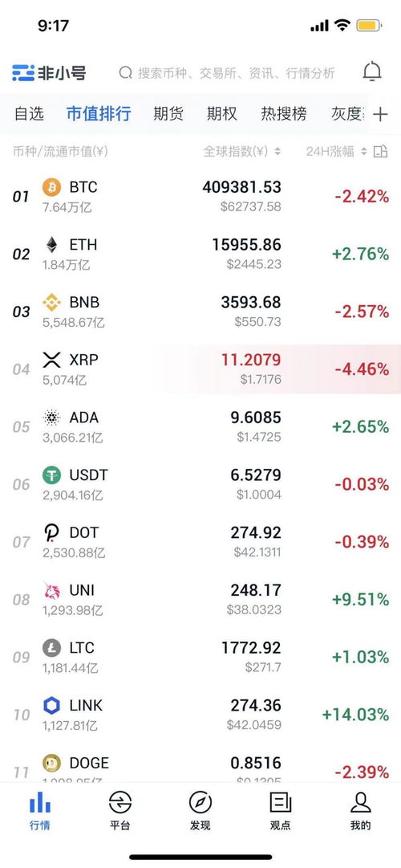Switch to the 热搜榜 tab

[284, 114]
